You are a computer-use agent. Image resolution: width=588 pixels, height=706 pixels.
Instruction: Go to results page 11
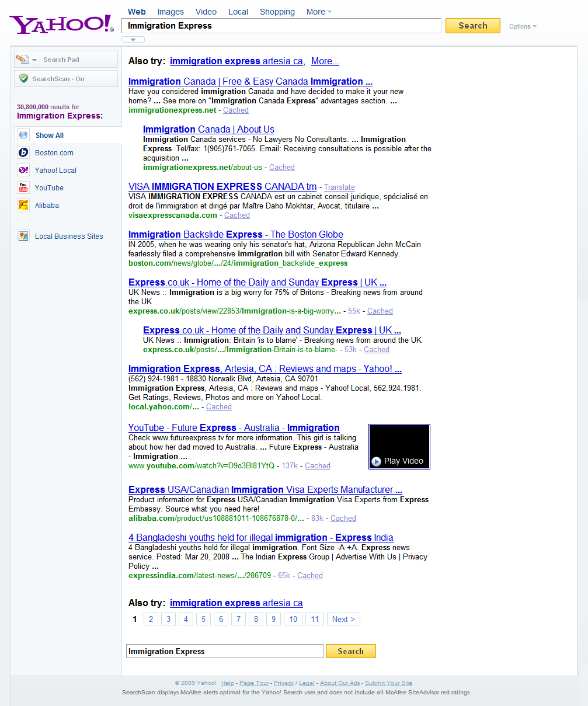click(x=315, y=620)
